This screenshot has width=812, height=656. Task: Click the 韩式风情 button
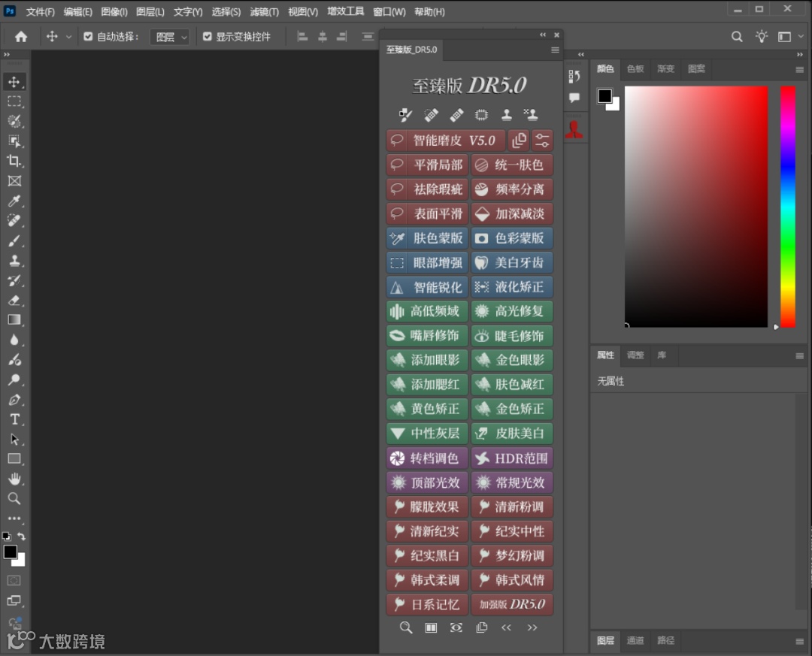(x=512, y=580)
